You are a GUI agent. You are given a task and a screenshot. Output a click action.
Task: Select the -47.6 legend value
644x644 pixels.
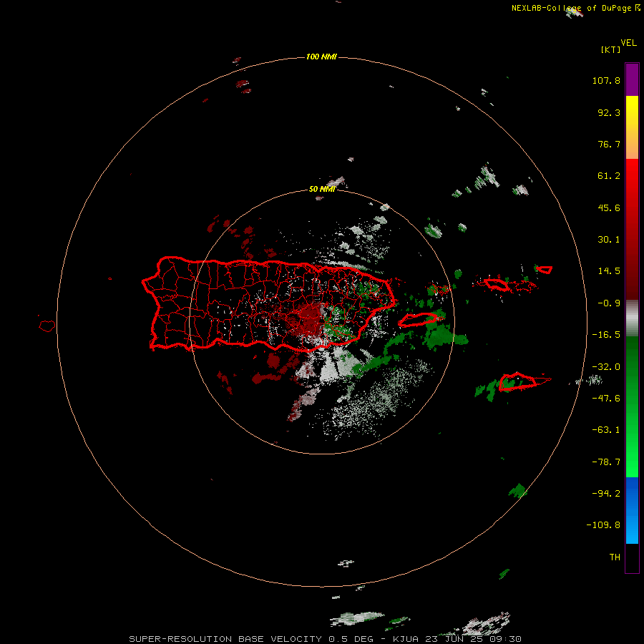pyautogui.click(x=606, y=399)
